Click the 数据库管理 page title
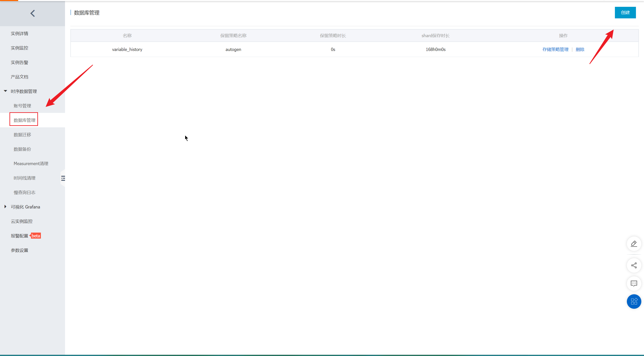 tap(86, 13)
